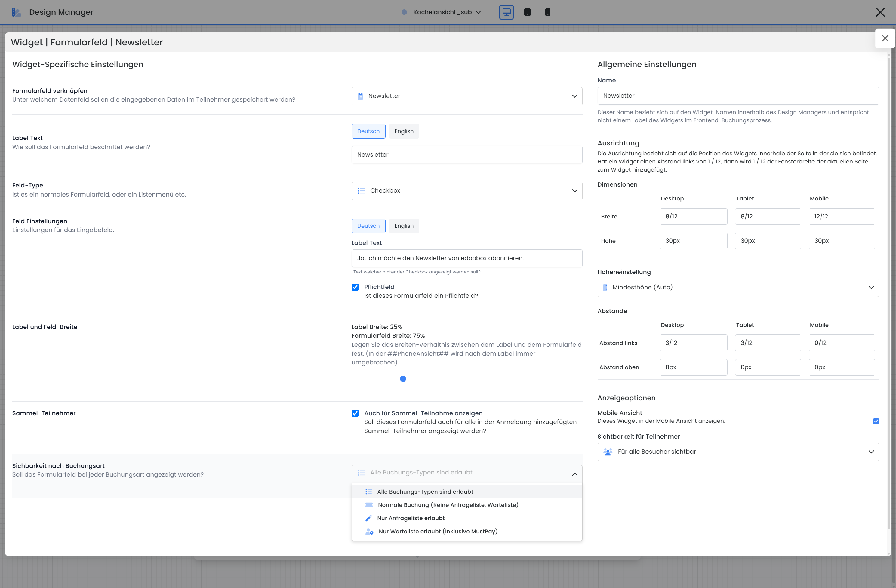Click the Normale Buchung option icon

pos(369,505)
